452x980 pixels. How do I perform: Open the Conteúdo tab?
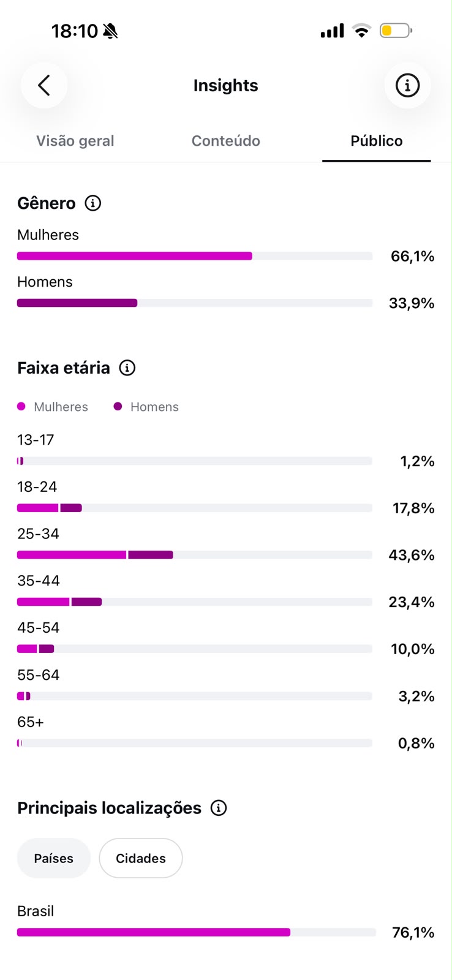tap(226, 141)
